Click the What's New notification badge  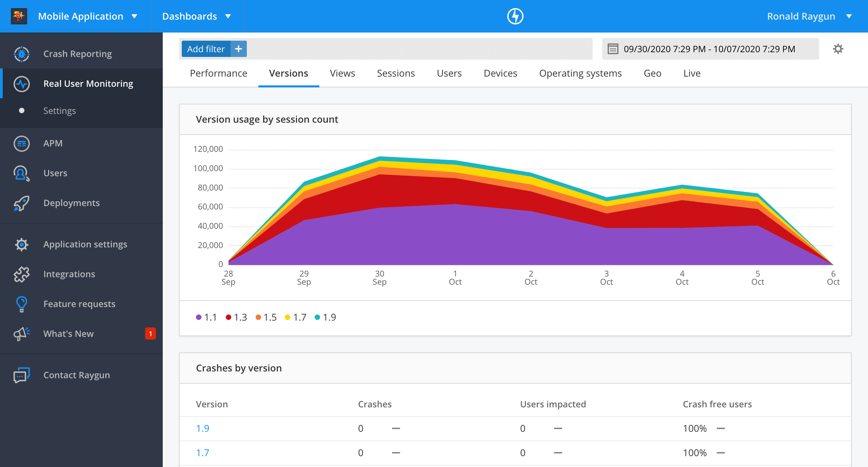(151, 334)
